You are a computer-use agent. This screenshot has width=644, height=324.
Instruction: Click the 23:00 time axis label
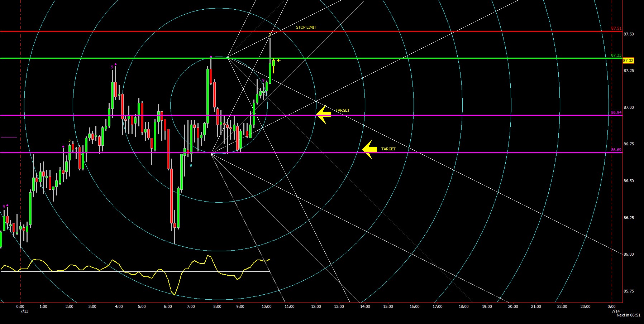point(585,306)
